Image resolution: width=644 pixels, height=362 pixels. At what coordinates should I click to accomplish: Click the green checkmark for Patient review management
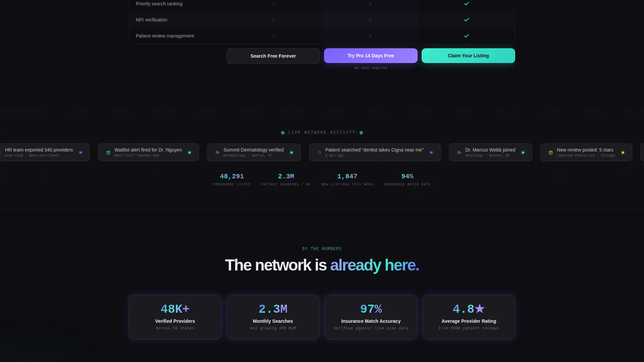click(x=467, y=36)
